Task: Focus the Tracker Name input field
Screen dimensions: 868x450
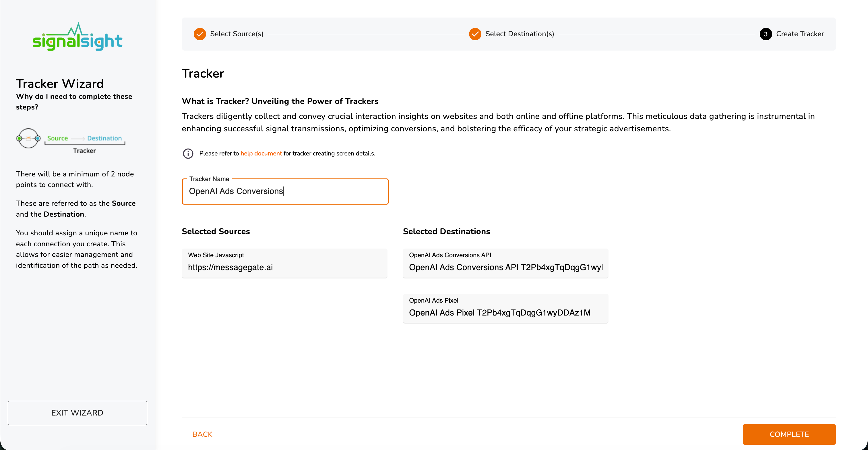Action: tap(285, 191)
